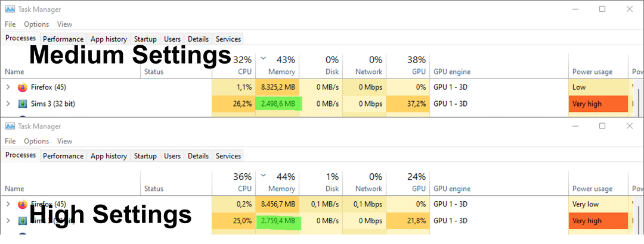Expand the Sims 3 (32 bit) process group
The image size is (644, 244).
[8, 104]
